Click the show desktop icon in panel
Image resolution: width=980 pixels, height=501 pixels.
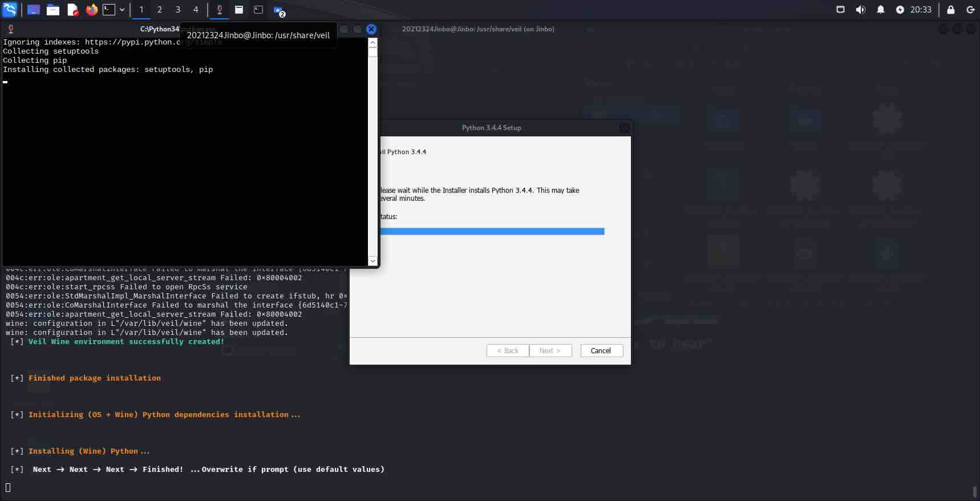[x=34, y=10]
